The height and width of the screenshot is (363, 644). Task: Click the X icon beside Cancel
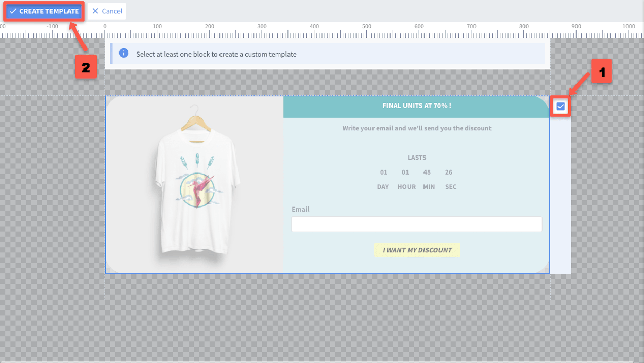tap(95, 11)
